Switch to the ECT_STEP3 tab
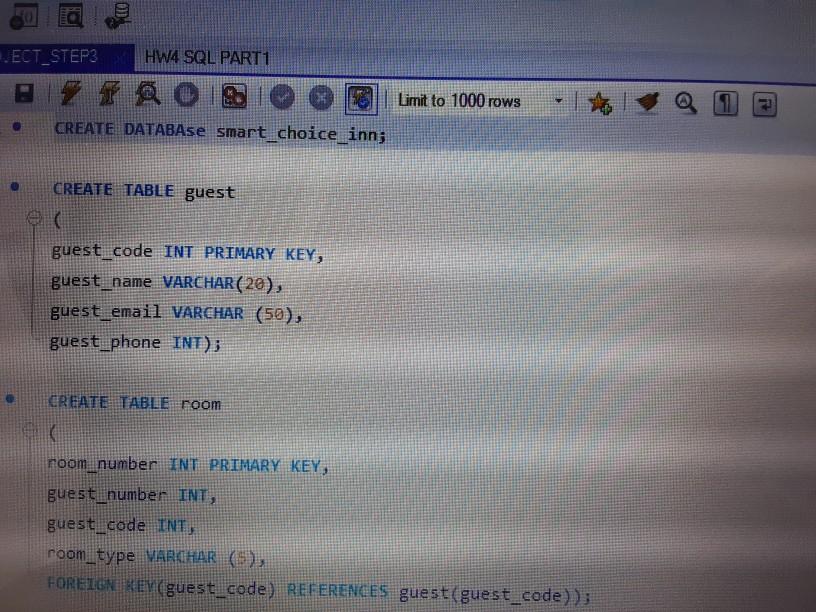This screenshot has width=816, height=612. [x=50, y=57]
